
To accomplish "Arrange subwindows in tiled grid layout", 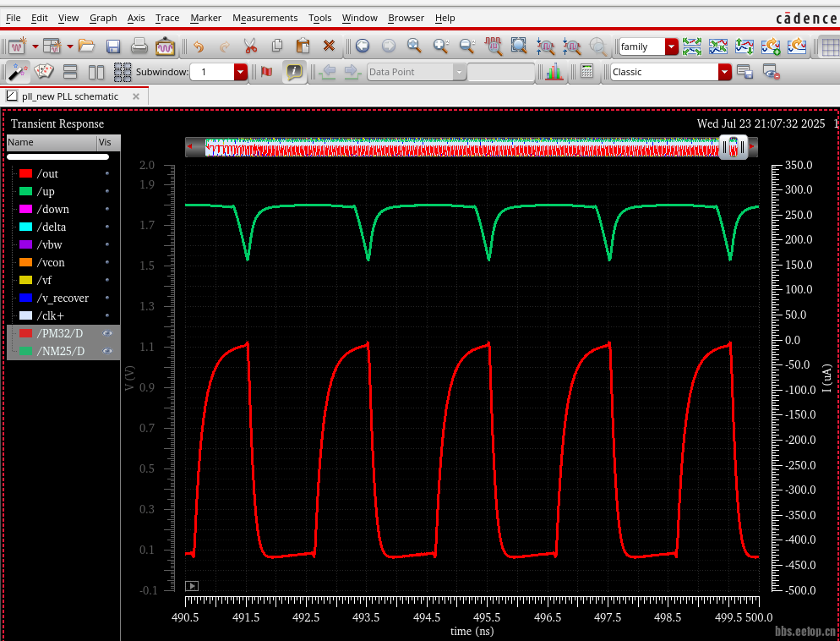I will [x=123, y=72].
